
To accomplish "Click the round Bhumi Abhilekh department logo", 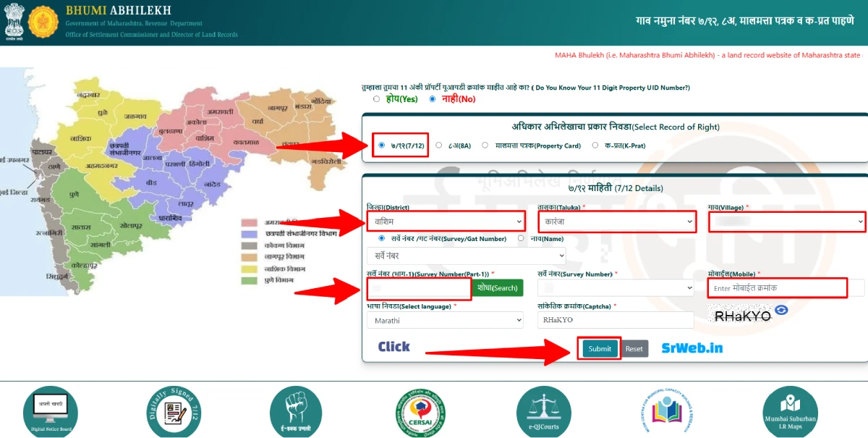I will point(43,21).
